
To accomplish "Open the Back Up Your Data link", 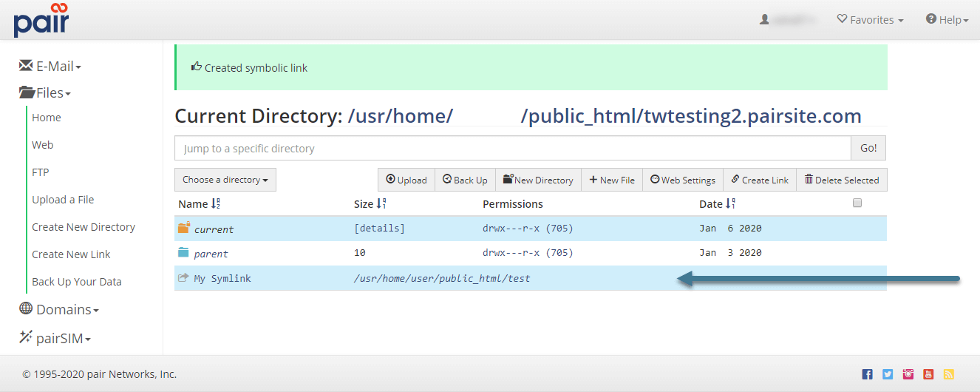I will tap(77, 282).
